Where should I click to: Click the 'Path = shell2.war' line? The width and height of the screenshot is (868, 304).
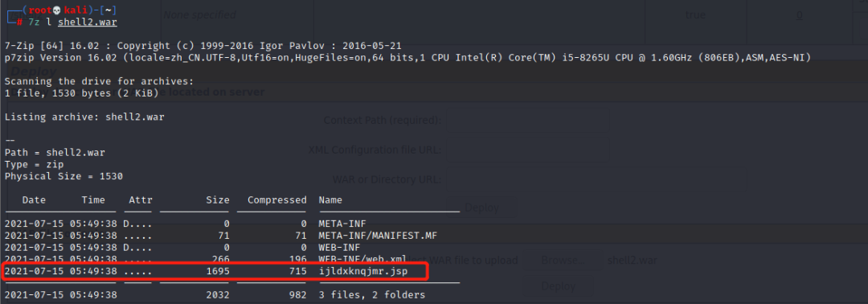[55, 152]
